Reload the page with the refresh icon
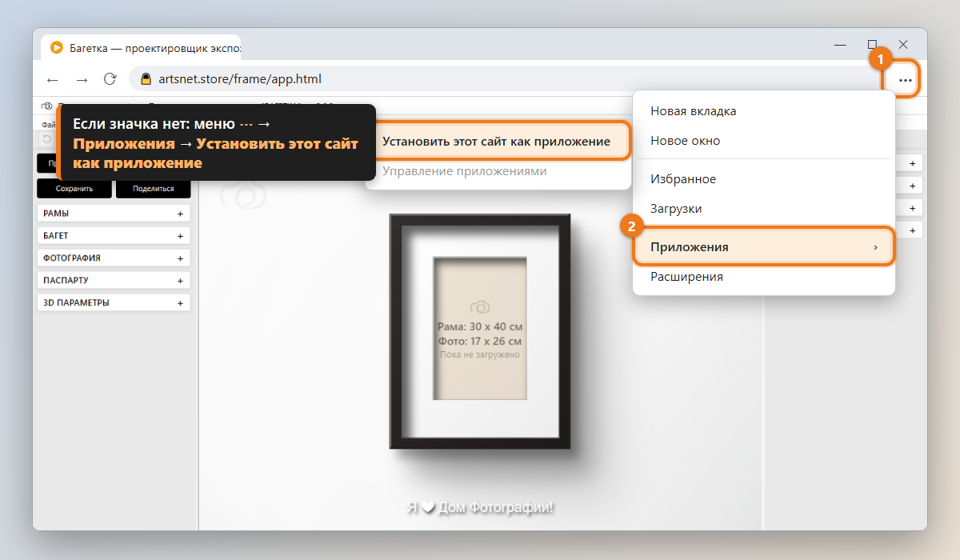 pos(110,79)
